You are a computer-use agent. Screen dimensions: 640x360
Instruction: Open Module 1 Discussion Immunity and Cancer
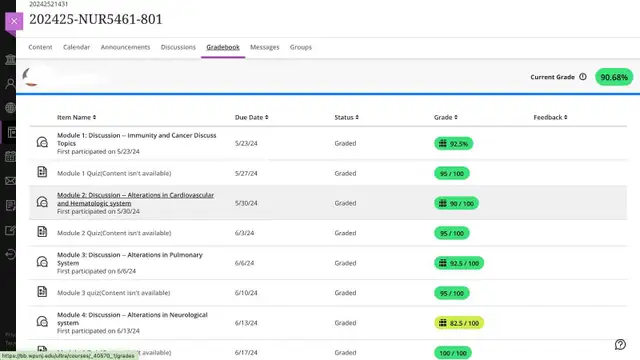(137, 139)
